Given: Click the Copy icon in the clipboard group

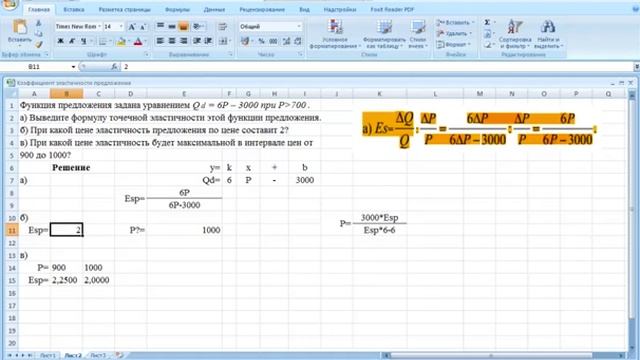Looking at the screenshot, I should (38, 33).
